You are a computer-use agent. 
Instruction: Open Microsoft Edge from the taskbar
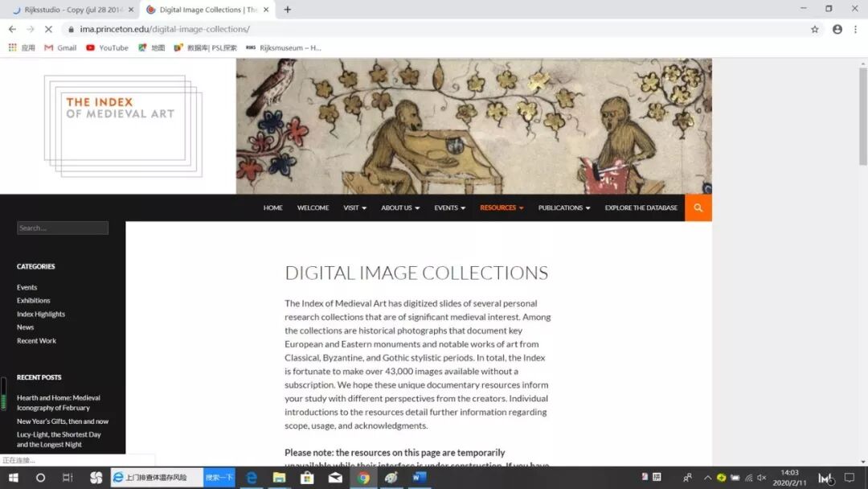(x=252, y=478)
